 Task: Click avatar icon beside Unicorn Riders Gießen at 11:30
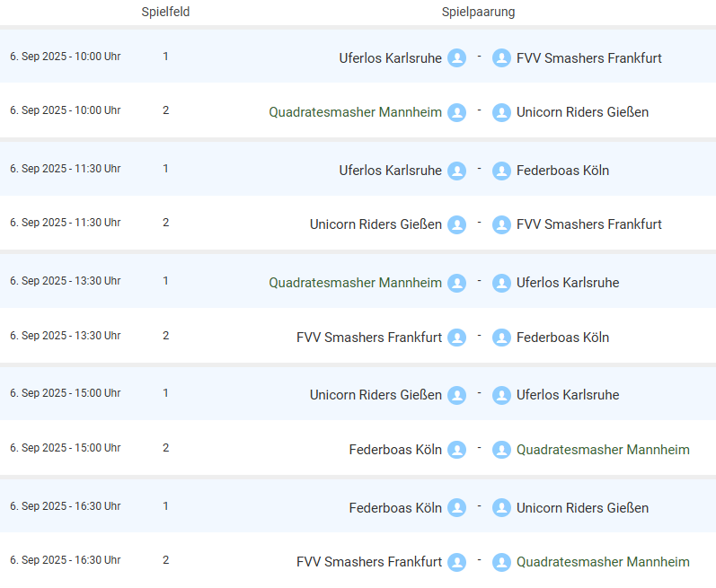pos(456,224)
